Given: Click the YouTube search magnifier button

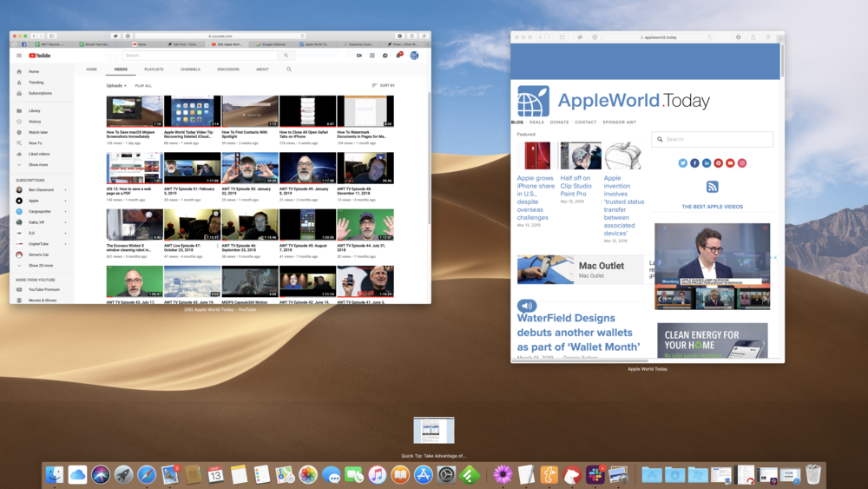Looking at the screenshot, I should pos(286,56).
